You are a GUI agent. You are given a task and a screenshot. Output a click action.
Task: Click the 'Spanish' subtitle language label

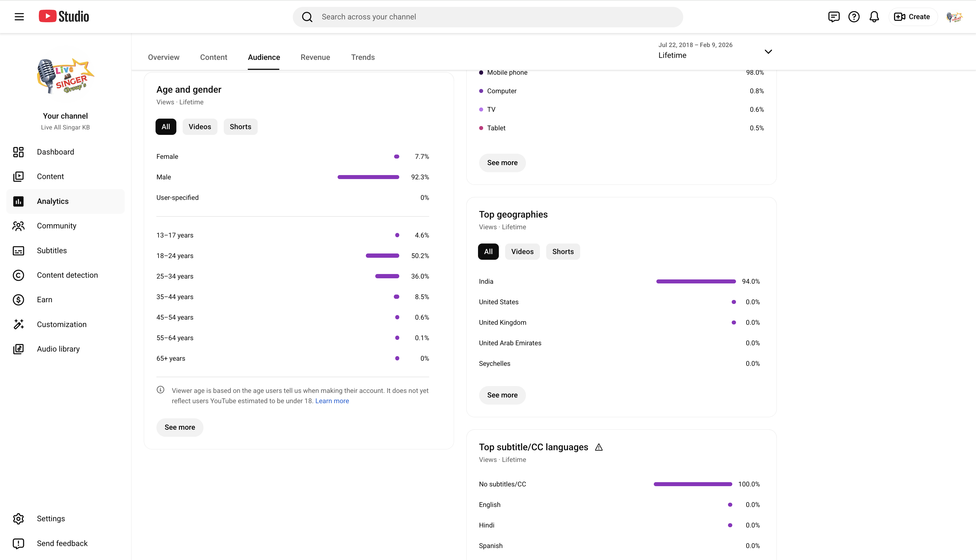491,546
